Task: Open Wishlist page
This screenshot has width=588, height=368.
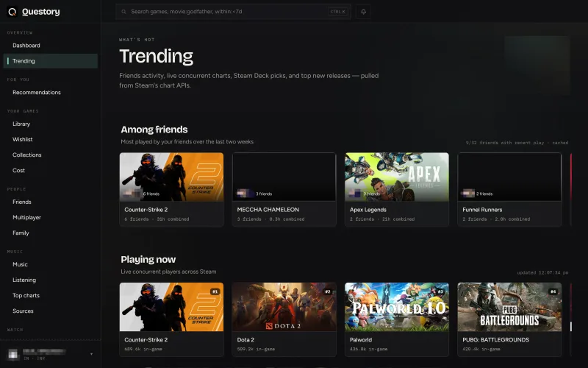Action: tap(51, 139)
